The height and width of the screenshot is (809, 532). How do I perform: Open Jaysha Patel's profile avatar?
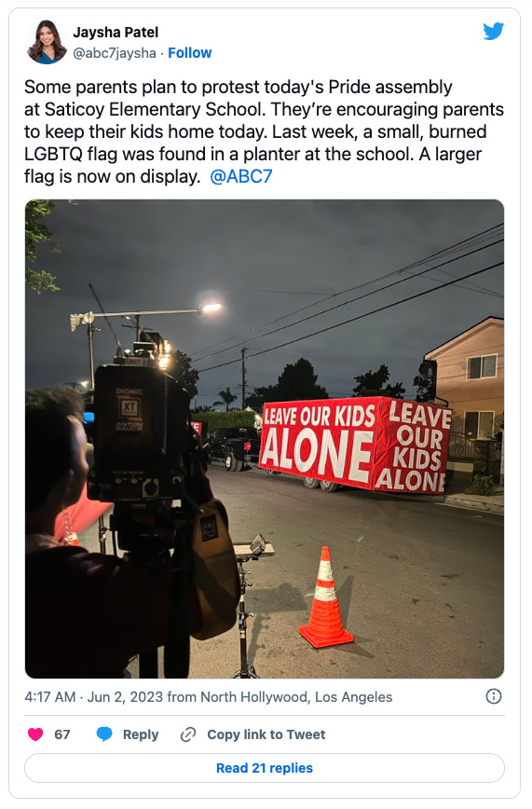[x=47, y=42]
